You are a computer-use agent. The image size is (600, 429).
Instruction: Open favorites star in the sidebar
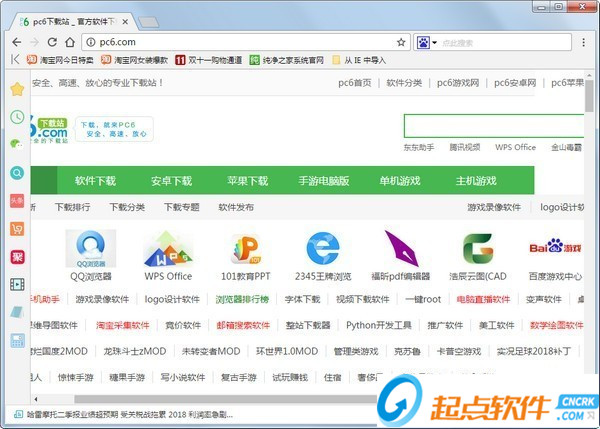pos(17,89)
